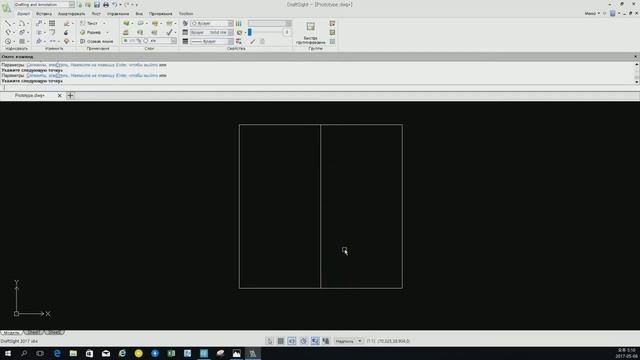The image size is (640, 360).
Task: Open the Sheet ribbon tab
Action: (x=96, y=13)
